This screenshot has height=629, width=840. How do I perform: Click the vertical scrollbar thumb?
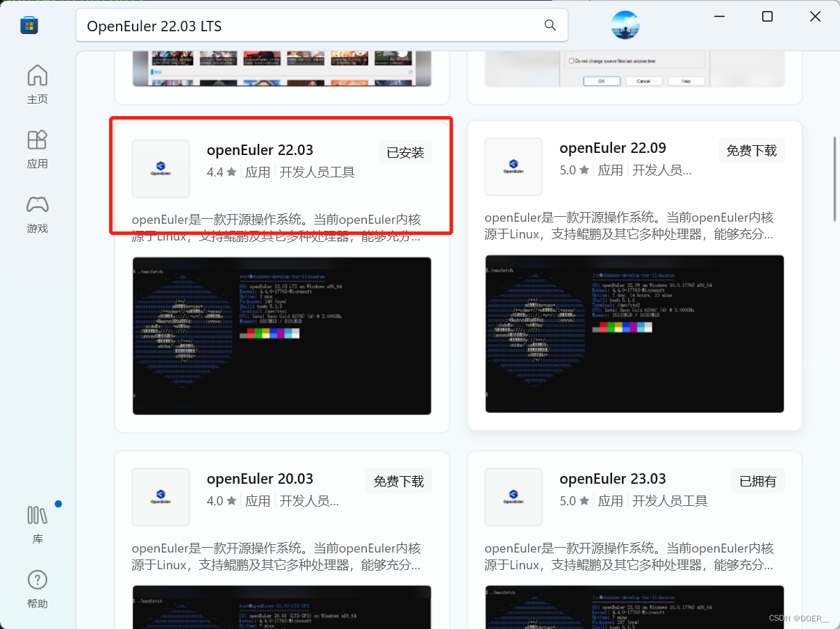(x=835, y=179)
